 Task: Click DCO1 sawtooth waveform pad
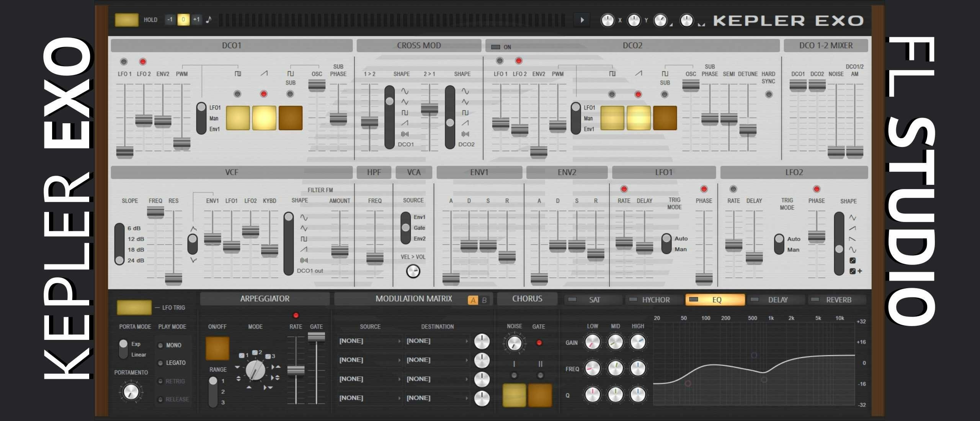coord(264,118)
